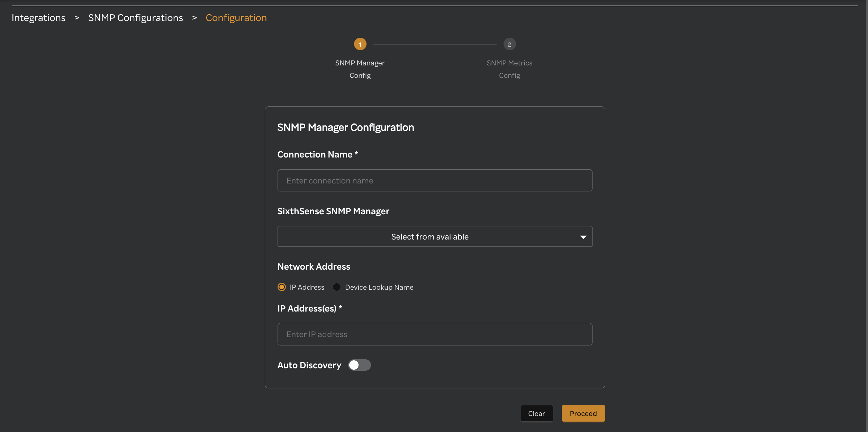Viewport: 868px width, 432px height.
Task: Choose IP Address as the network address type
Action: coord(281,287)
